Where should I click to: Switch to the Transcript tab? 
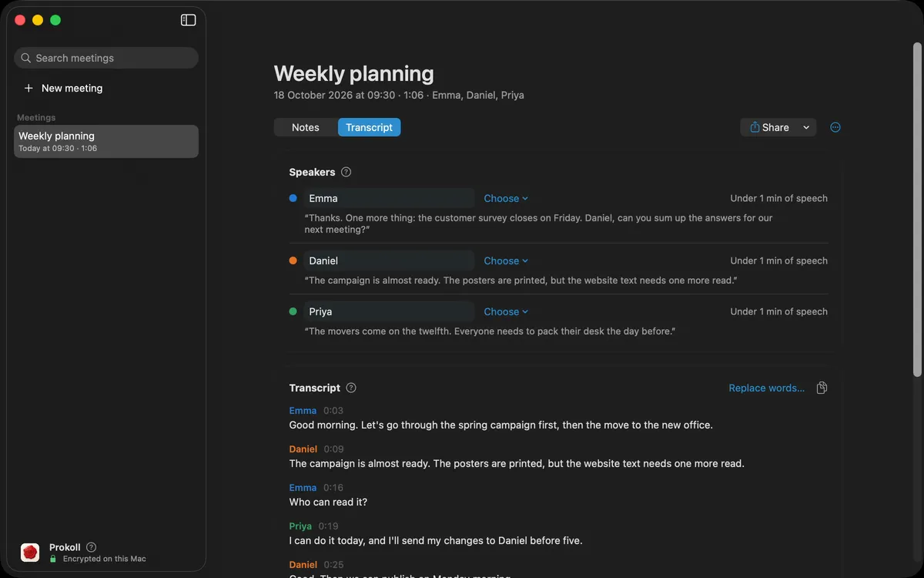click(369, 127)
